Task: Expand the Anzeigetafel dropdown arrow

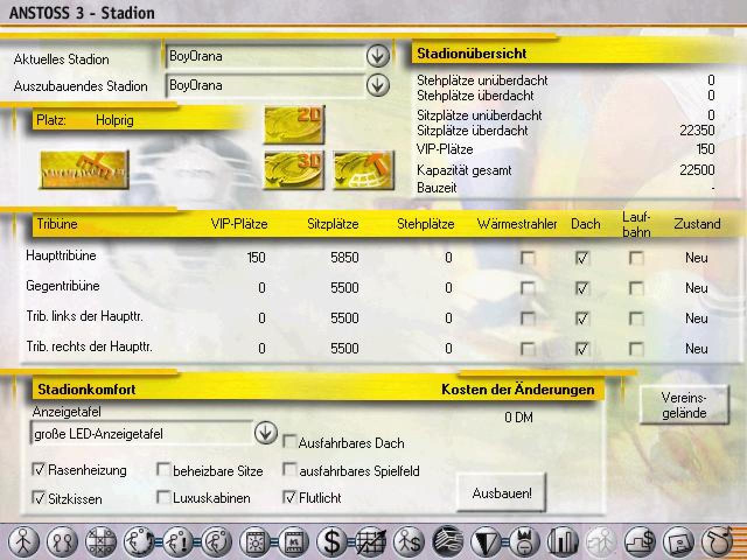Action: [266, 433]
